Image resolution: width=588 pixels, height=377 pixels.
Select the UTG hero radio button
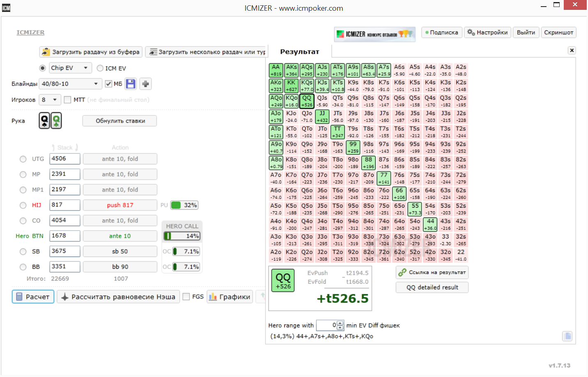point(23,159)
